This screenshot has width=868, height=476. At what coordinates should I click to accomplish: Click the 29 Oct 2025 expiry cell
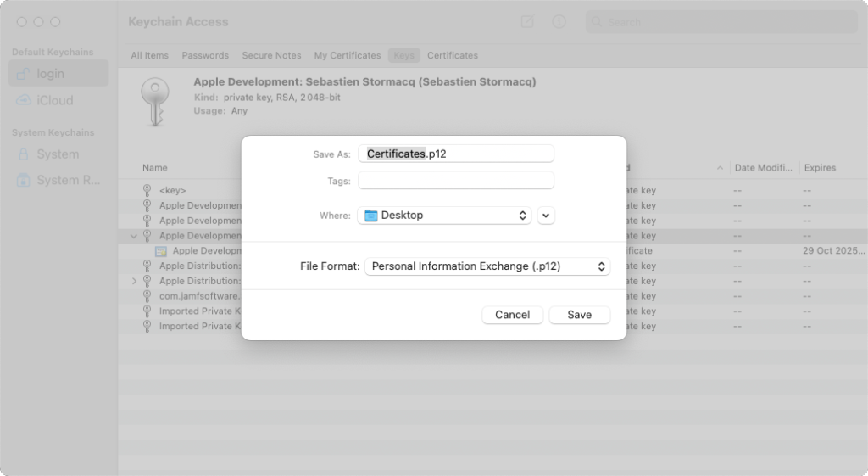click(833, 250)
